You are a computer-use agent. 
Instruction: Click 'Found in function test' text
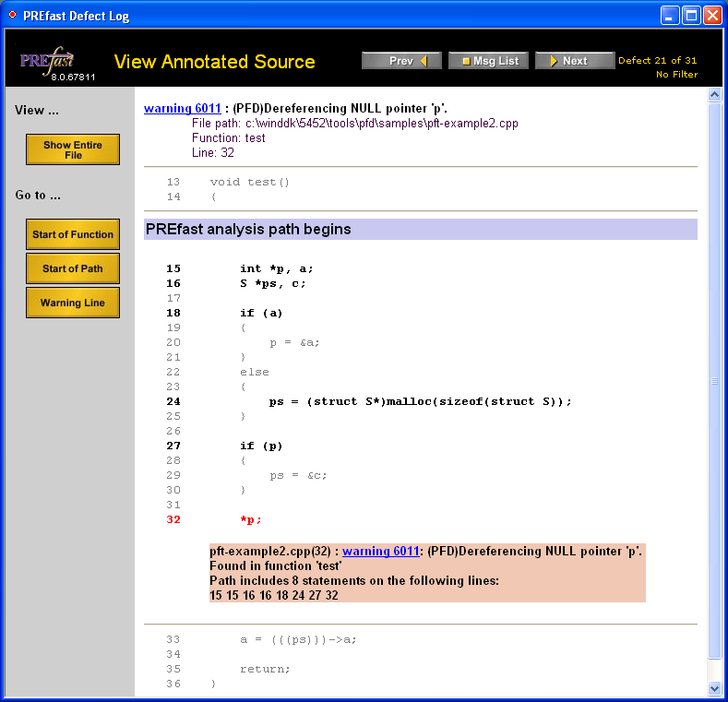[275, 566]
